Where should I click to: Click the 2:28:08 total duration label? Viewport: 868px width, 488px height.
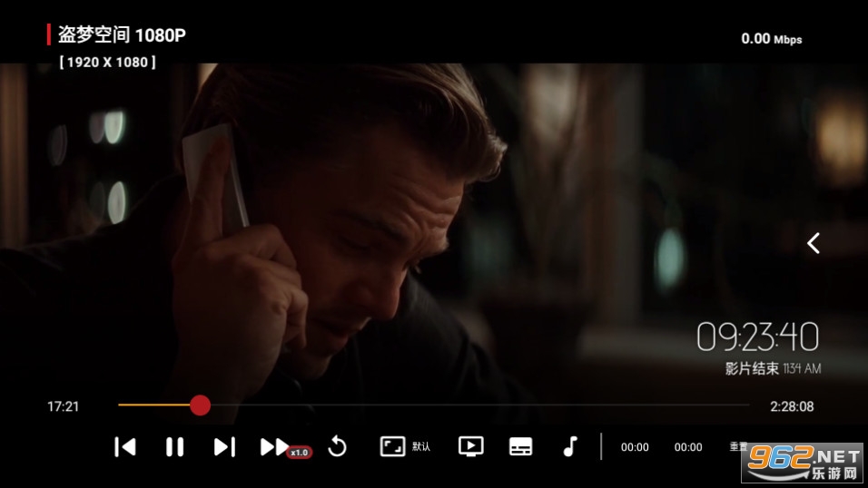792,407
